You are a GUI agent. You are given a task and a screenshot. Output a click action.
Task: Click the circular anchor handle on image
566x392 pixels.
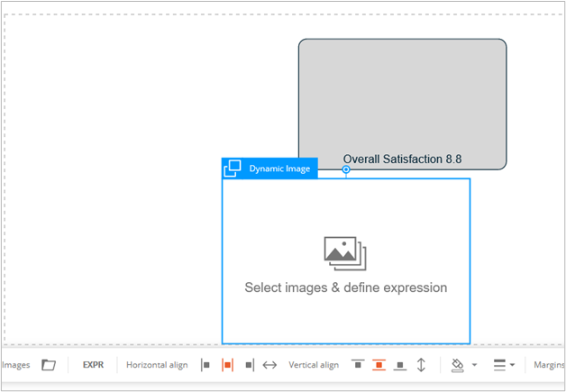[346, 169]
